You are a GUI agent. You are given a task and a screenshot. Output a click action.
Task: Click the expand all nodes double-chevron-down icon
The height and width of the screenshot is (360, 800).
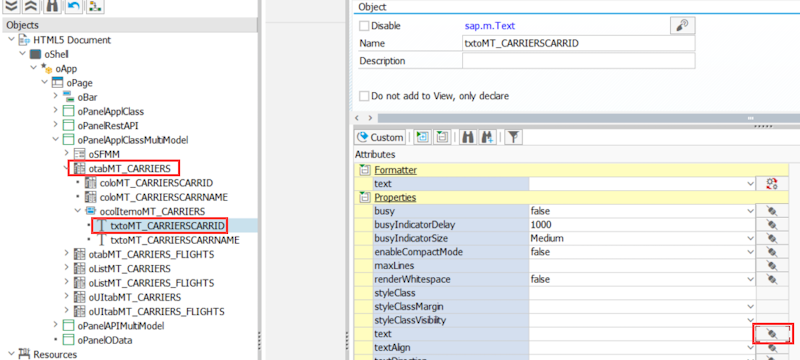[11, 6]
